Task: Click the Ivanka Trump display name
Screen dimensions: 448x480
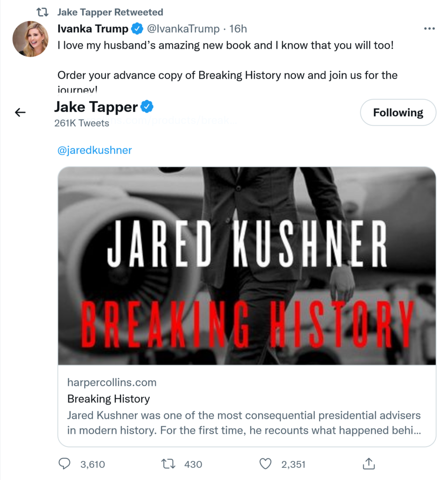Action: (x=92, y=29)
